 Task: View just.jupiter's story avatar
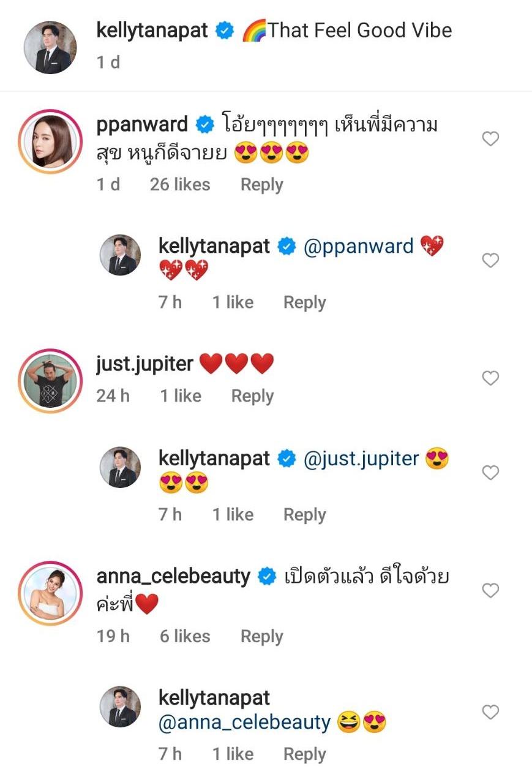(50, 381)
